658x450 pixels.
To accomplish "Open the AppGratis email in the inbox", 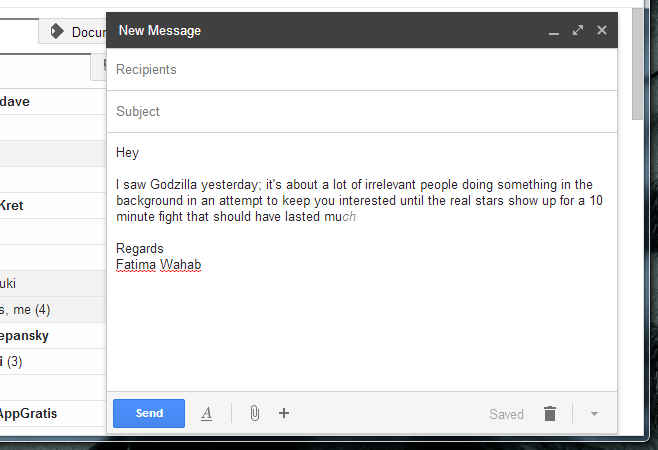I will tap(53, 413).
